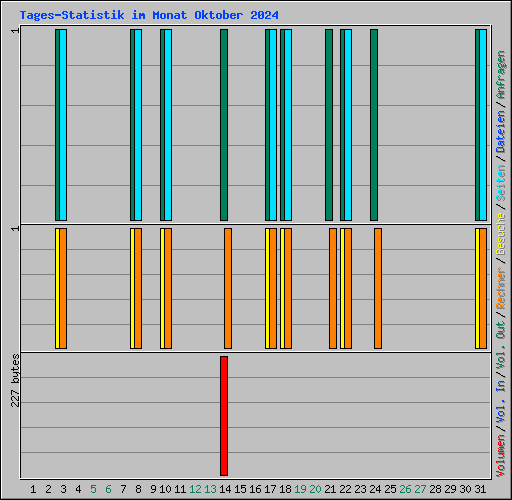Click day label 14 on the x-axis
The width and height of the screenshot is (512, 500).
[x=225, y=489]
